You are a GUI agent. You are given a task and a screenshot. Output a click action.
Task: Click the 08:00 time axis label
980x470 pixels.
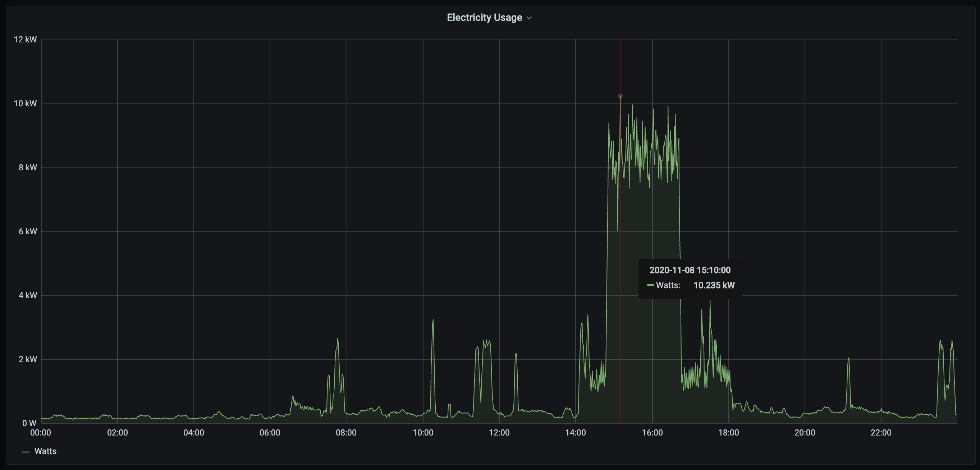[346, 433]
